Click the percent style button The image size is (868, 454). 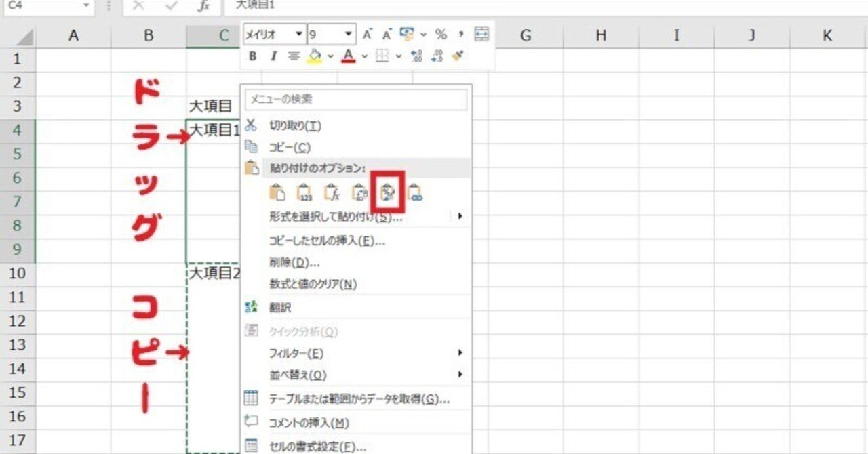(441, 33)
